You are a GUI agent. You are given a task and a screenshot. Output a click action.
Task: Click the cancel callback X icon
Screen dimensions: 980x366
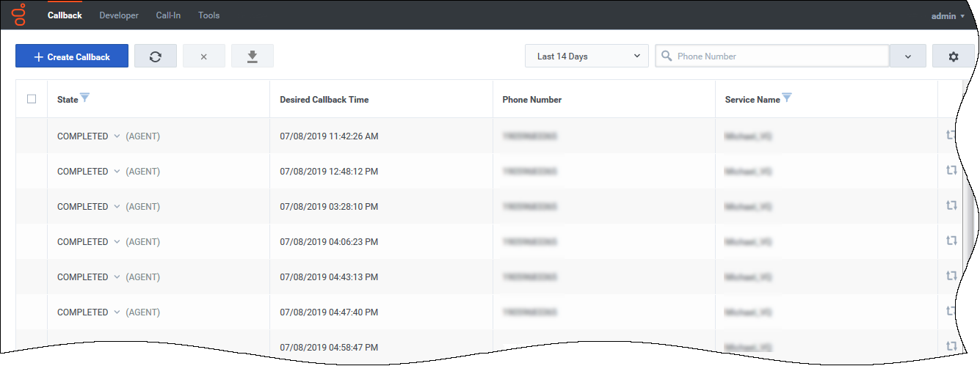(x=203, y=56)
